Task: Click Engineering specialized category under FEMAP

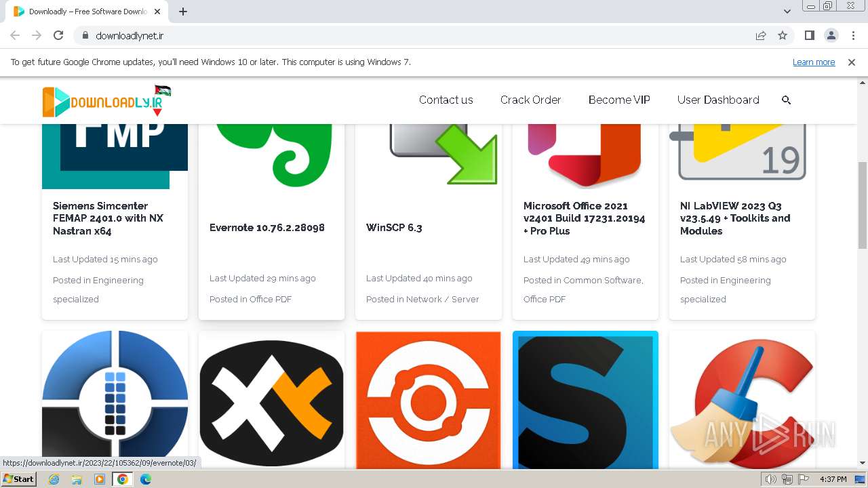Action: pos(98,289)
